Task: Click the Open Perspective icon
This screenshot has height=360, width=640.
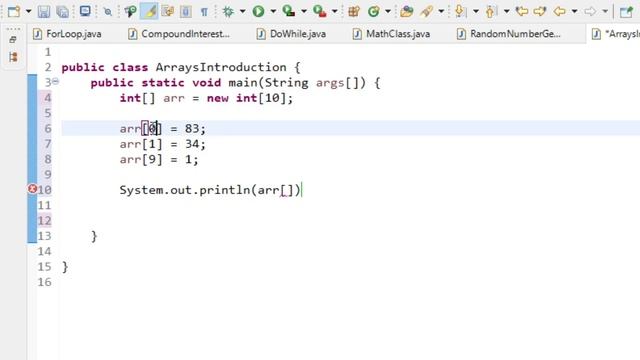Action: click(x=626, y=11)
